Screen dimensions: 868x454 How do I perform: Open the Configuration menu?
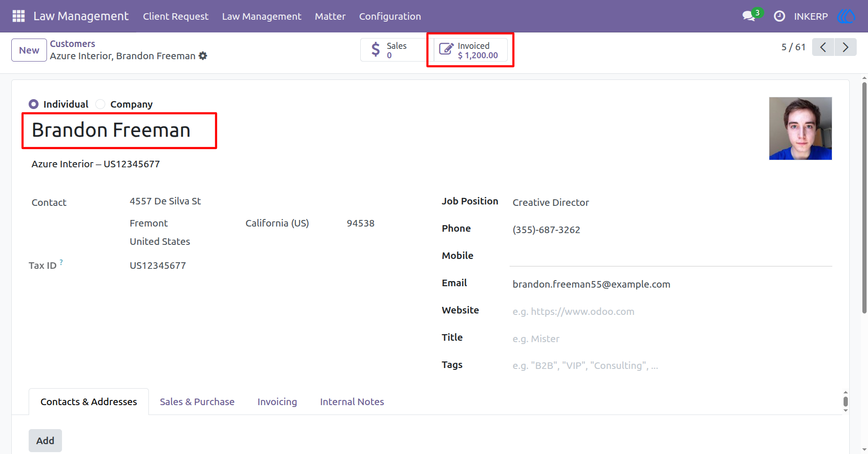[x=390, y=16]
